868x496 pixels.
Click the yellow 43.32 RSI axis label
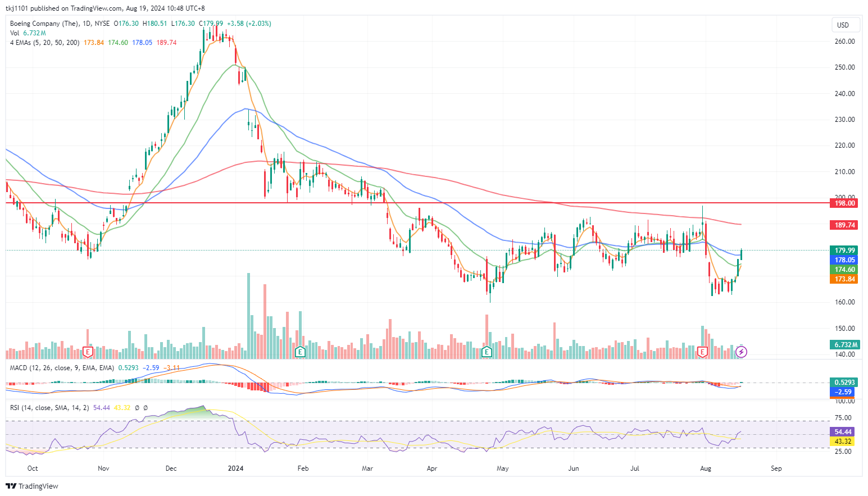tap(842, 442)
